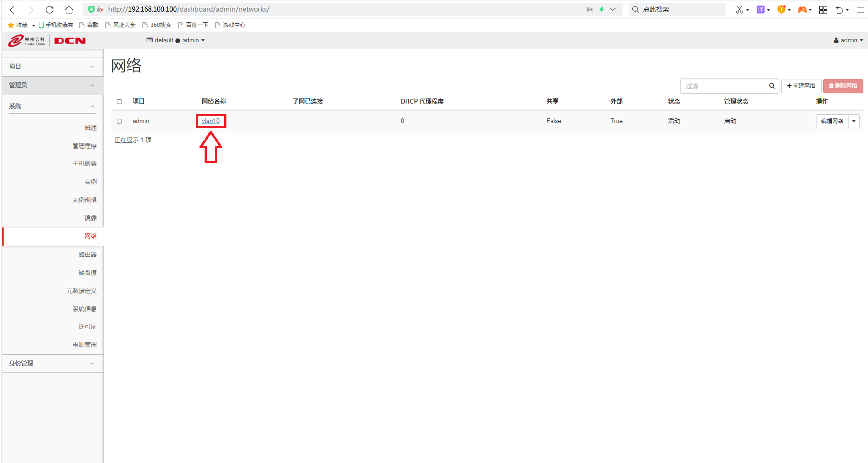Click 编辑网络 button in vlan10 row

point(832,121)
